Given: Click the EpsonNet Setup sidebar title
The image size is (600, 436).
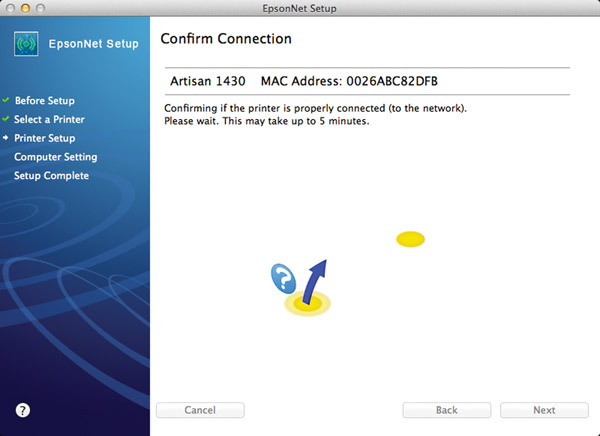Looking at the screenshot, I should click(94, 44).
